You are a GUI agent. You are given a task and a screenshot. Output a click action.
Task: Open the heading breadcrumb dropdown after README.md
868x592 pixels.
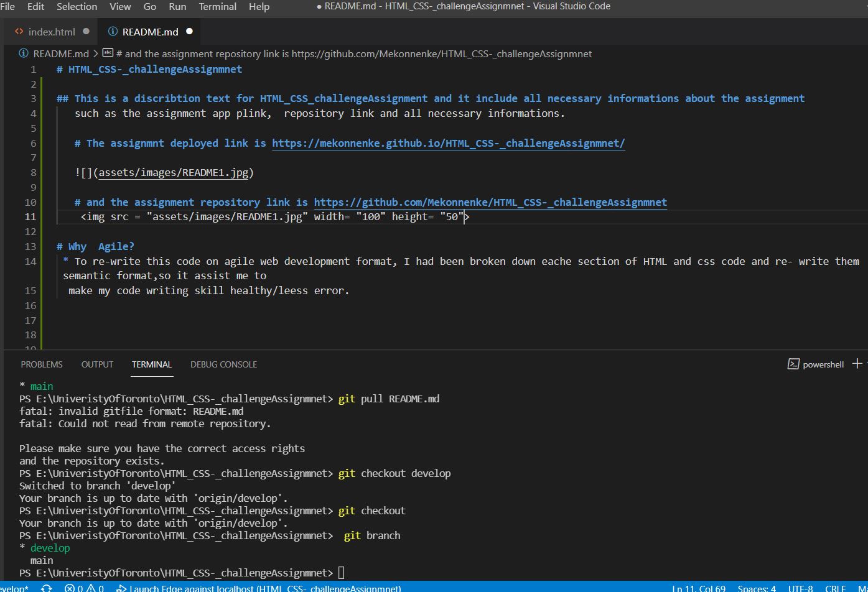(348, 53)
